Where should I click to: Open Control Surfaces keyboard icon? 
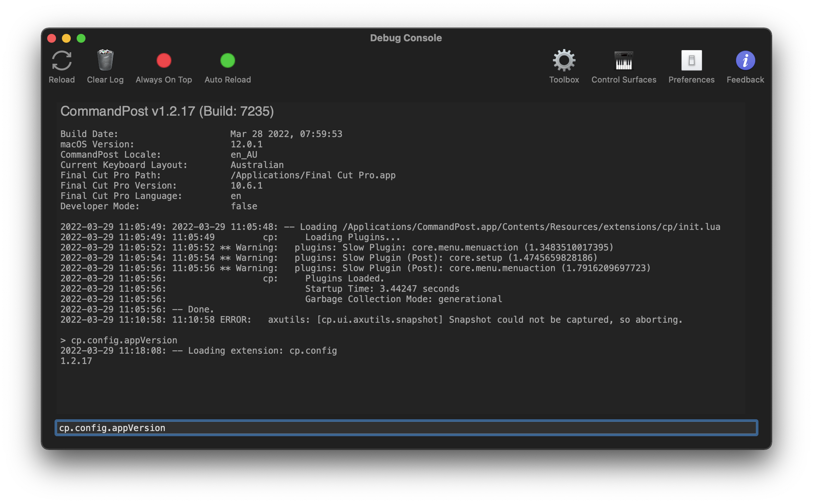(624, 60)
